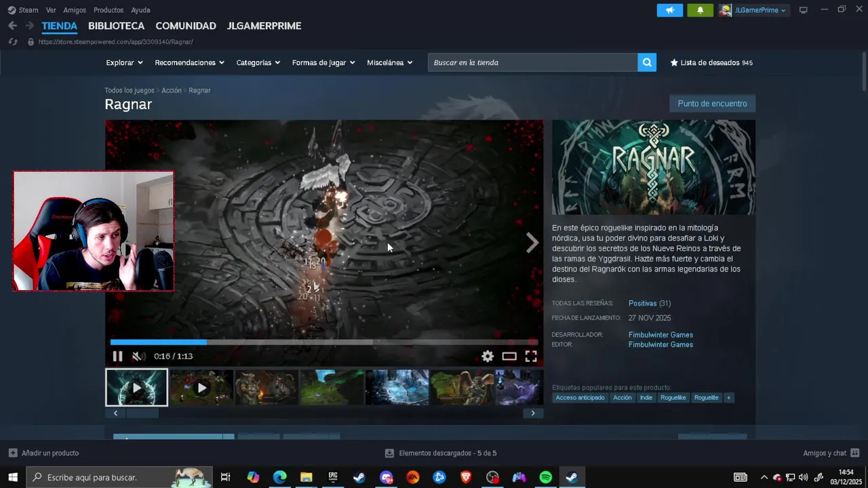Open Recomendaciones dropdown menu
This screenshot has height=488, width=868.
[189, 62]
